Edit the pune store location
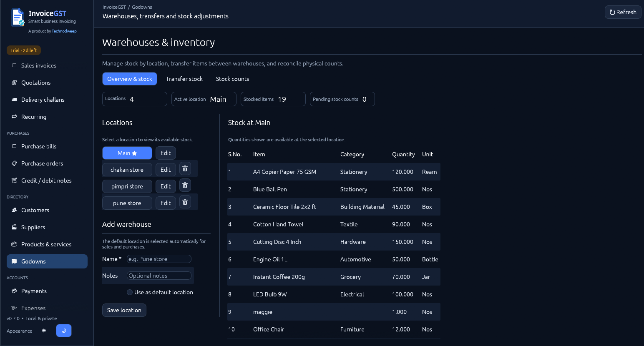The height and width of the screenshot is (346, 644). [166, 203]
